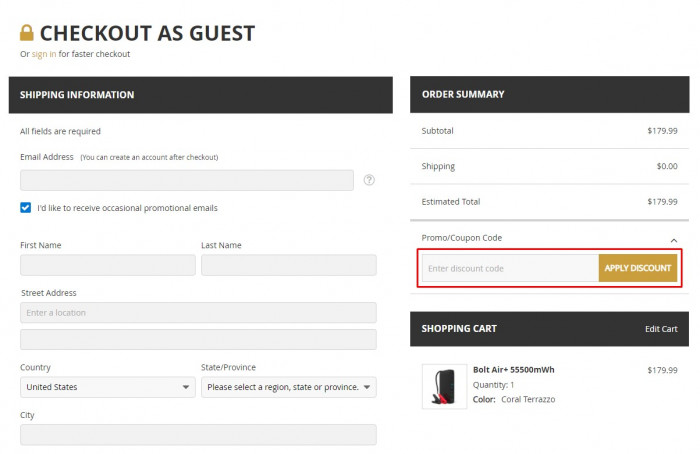
Task: Click into the First Name field
Action: pos(108,265)
